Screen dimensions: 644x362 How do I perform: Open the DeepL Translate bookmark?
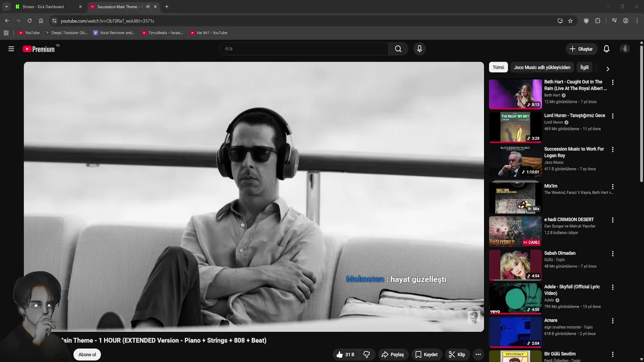click(x=66, y=33)
